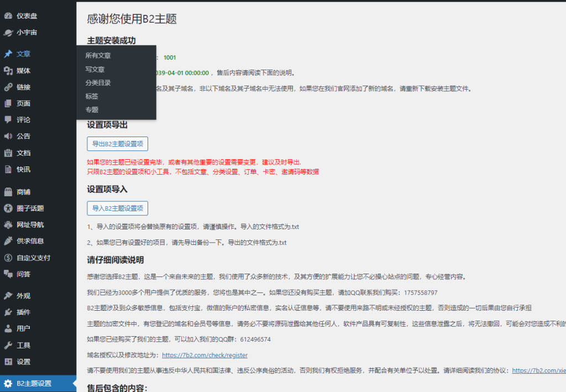Click the 导出B2主题设置项 button
This screenshot has height=392, width=566.
(117, 143)
